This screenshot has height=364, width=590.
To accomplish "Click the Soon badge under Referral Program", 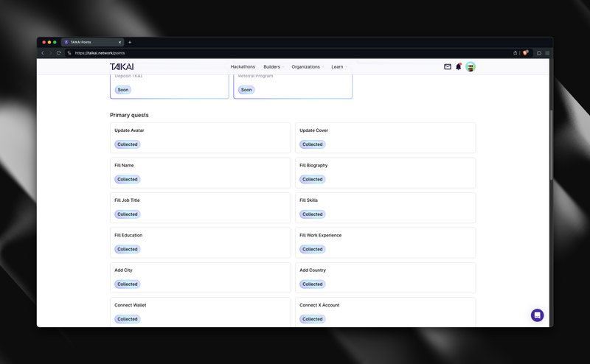I will pyautogui.click(x=246, y=90).
